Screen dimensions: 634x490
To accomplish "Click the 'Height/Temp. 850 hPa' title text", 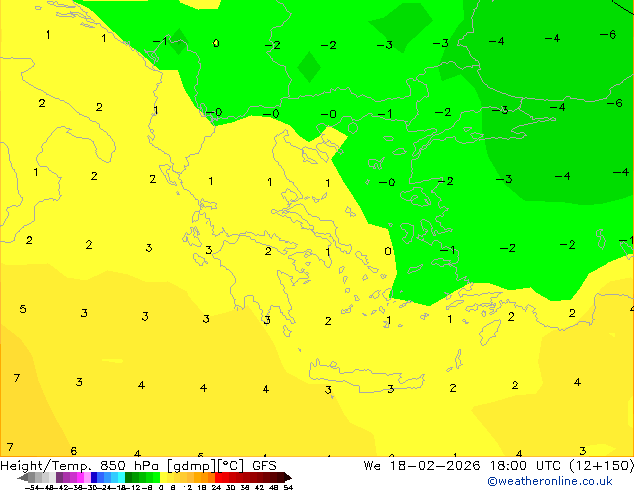I will [x=79, y=466].
